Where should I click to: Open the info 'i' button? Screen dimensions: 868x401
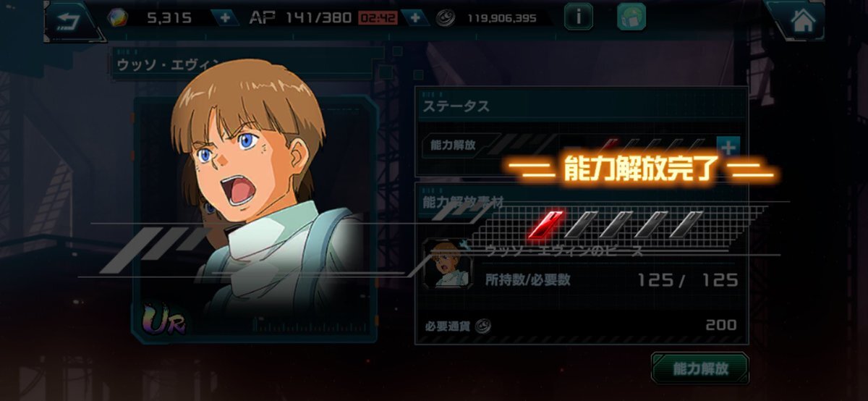pyautogui.click(x=578, y=17)
